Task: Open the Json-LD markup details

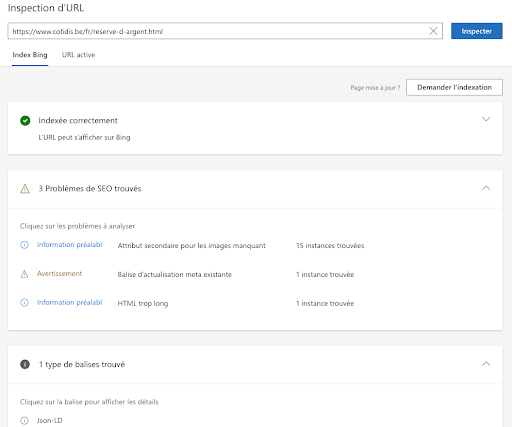Action: 50,420
